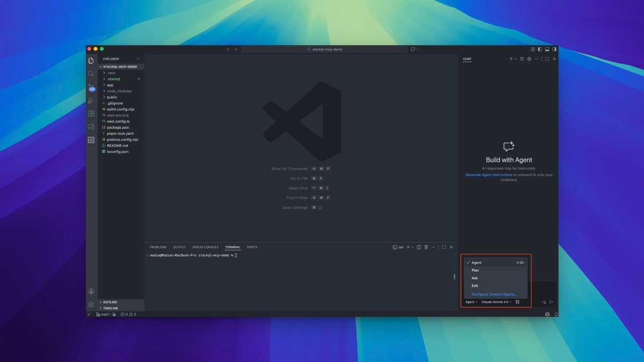644x362 pixels.
Task: Select Agent mode in the menu
Action: (496, 263)
